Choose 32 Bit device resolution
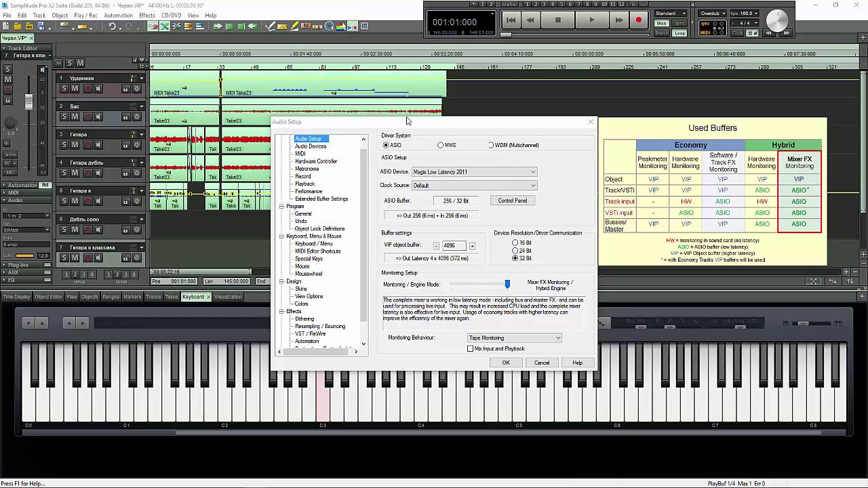Screen dimensions: 868x488 pyautogui.click(x=515, y=258)
